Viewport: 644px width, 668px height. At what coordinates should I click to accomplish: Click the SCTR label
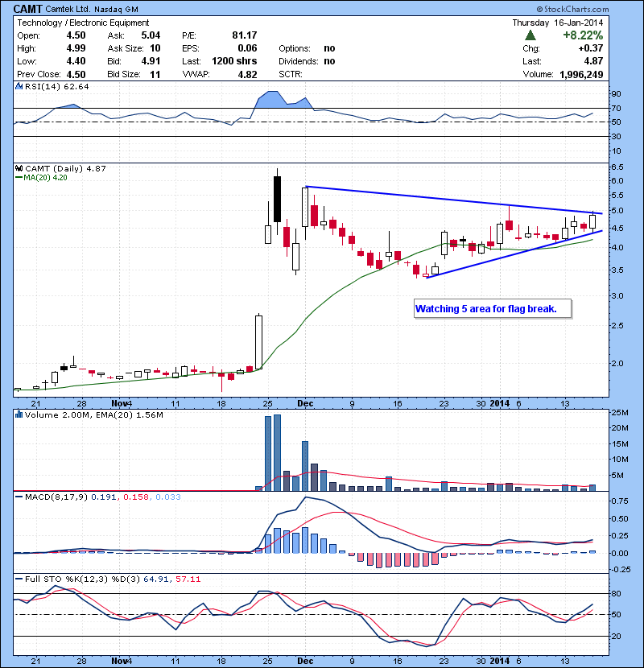[x=291, y=74]
